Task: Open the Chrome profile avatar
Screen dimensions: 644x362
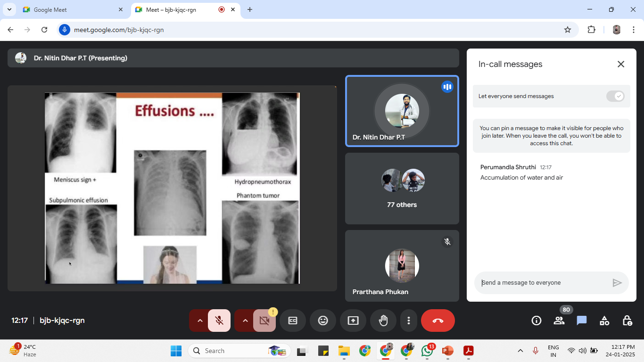Action: pos(617,30)
